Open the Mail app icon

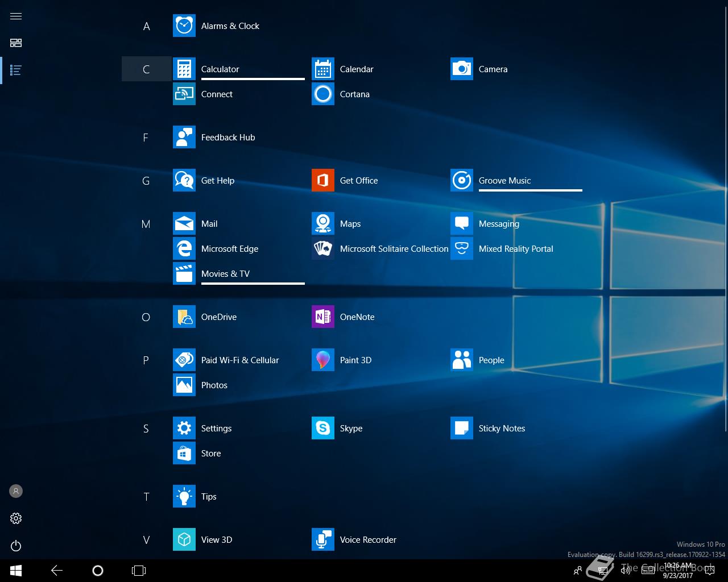click(x=184, y=223)
